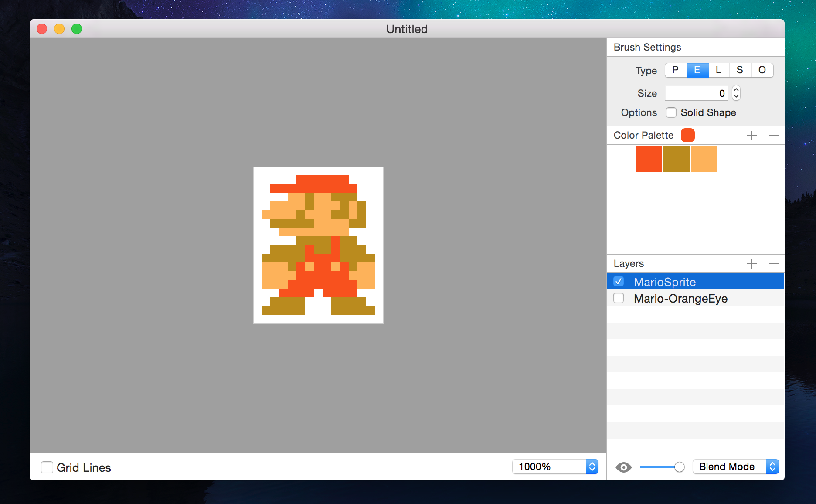The image size is (816, 504).
Task: Open the current color well beside Color Palette
Action: coord(688,135)
